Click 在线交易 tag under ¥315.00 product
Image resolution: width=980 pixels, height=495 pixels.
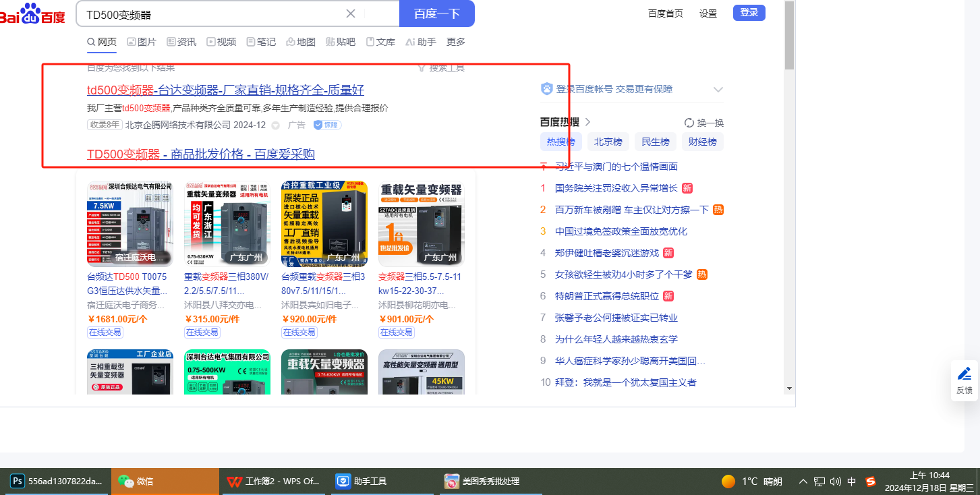[x=202, y=332]
